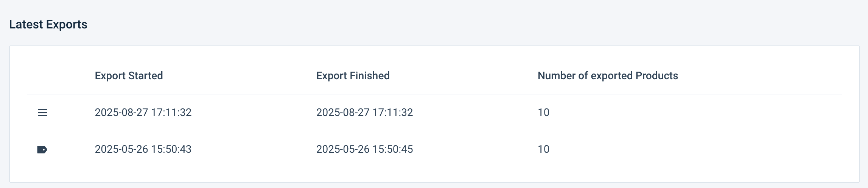
Task: Click the product count 10 for the 2025-05-26 export
Action: coord(543,149)
